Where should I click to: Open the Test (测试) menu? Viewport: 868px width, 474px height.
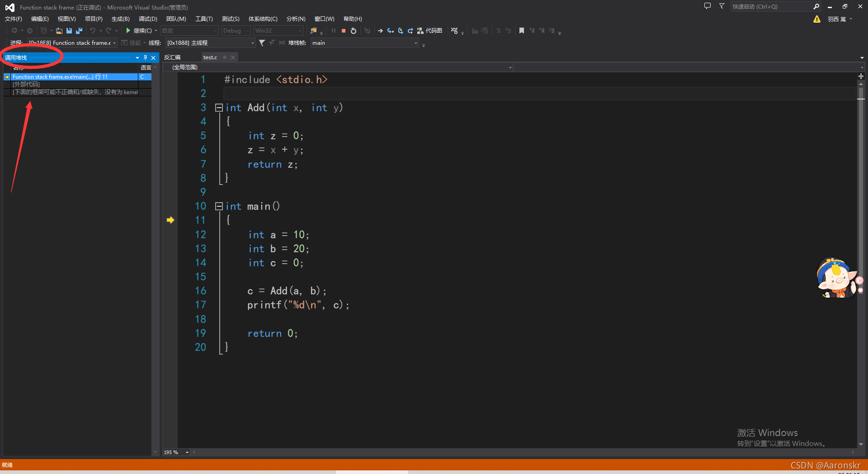pyautogui.click(x=231, y=19)
